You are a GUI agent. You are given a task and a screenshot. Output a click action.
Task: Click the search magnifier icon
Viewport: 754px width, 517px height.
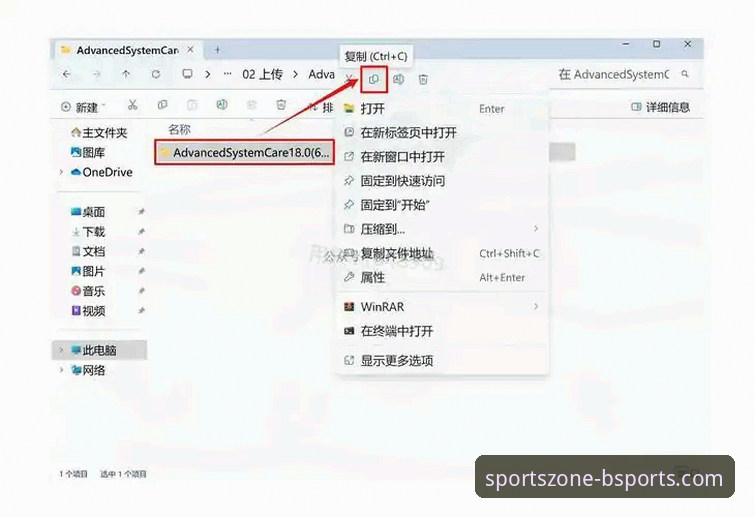[685, 74]
